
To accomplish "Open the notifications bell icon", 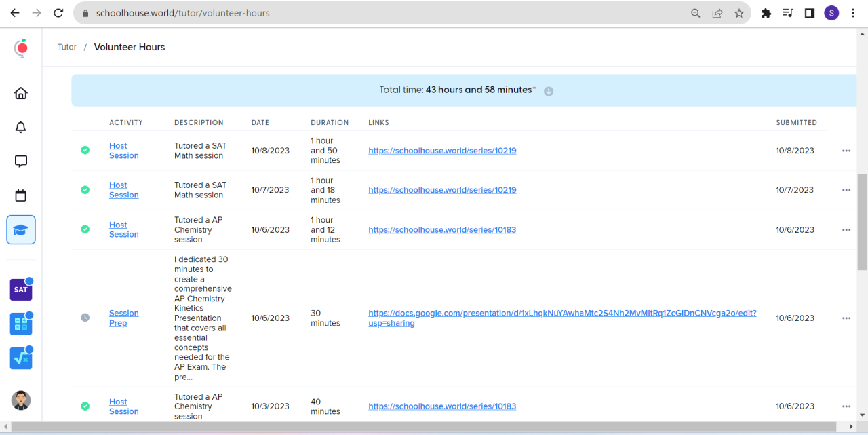I will (21, 127).
